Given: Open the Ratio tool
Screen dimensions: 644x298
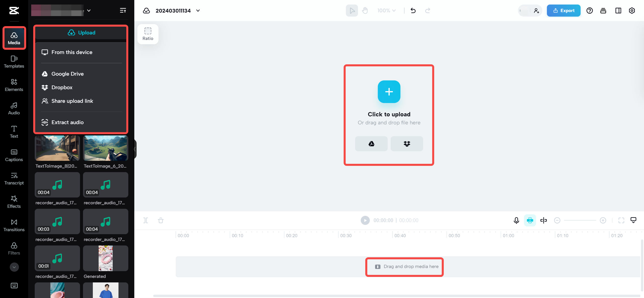Looking at the screenshot, I should click(148, 34).
